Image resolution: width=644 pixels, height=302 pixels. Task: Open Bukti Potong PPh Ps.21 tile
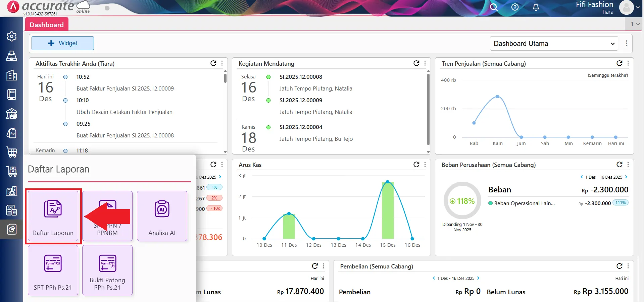[107, 270]
